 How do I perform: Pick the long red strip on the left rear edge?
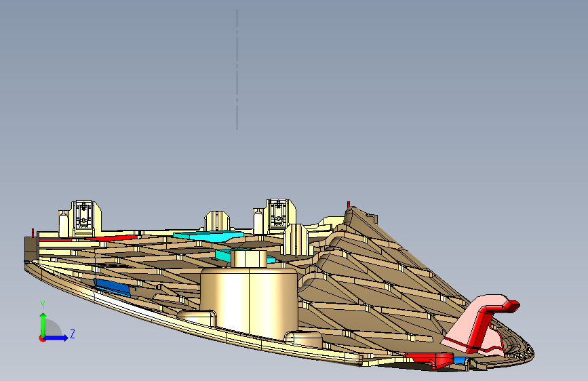coord(112,238)
